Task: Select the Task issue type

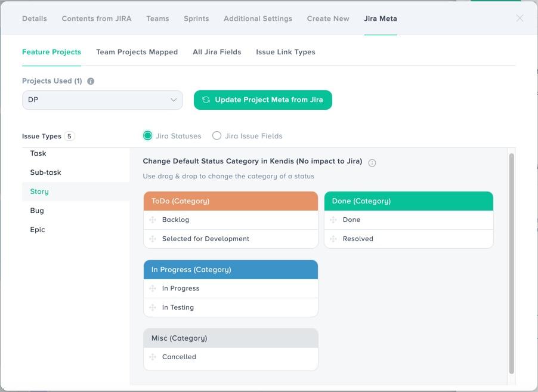Action: click(76, 153)
